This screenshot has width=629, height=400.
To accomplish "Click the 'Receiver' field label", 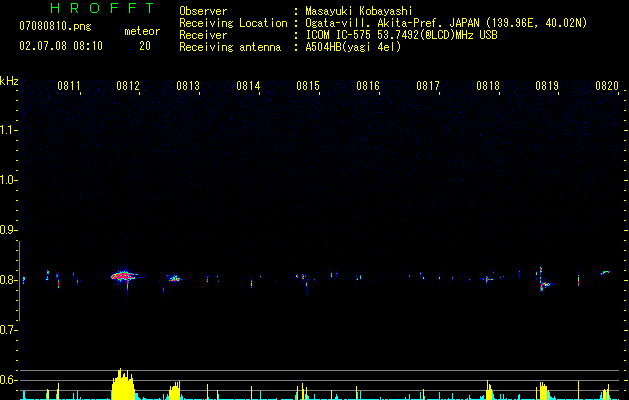I will click(203, 35).
